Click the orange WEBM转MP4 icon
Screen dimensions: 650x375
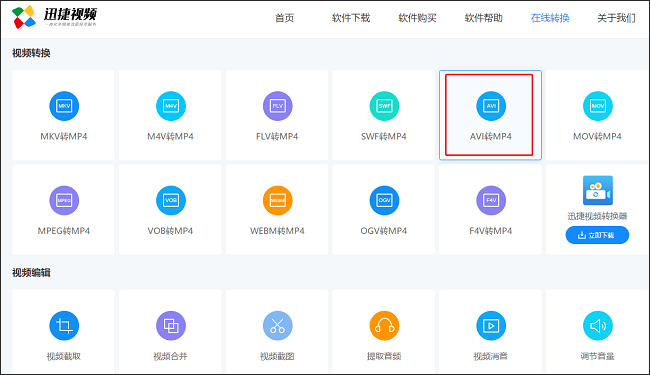(x=277, y=201)
